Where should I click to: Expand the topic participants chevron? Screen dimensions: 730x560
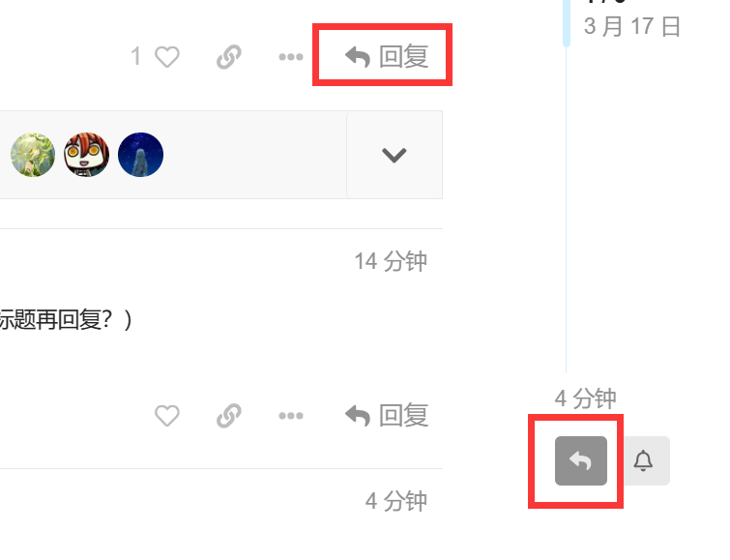[394, 155]
